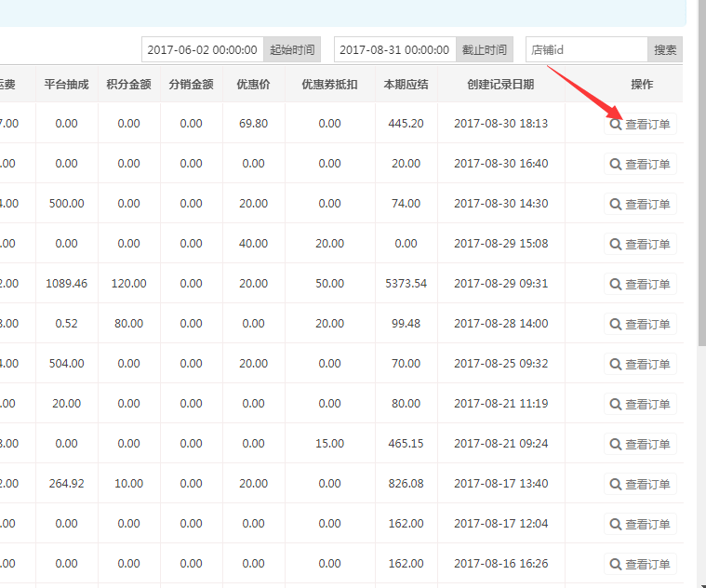Click magnifier icon for 2017-08-28 14:00 row
Screen dimensions: 706x588
click(x=615, y=324)
